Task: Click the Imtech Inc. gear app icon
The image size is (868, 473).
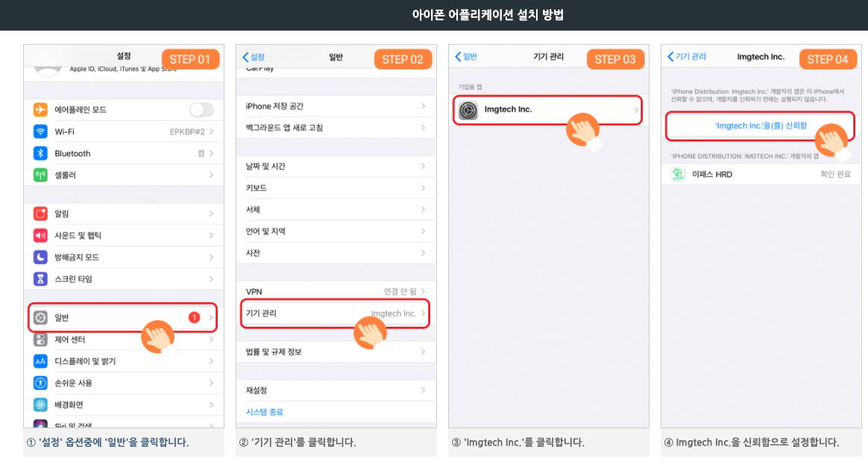Action: pos(468,110)
